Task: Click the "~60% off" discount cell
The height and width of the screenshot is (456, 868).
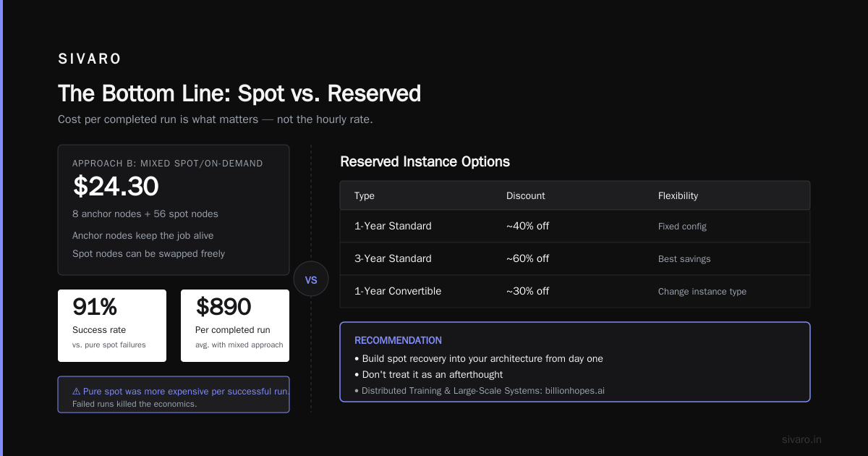Action: [527, 258]
